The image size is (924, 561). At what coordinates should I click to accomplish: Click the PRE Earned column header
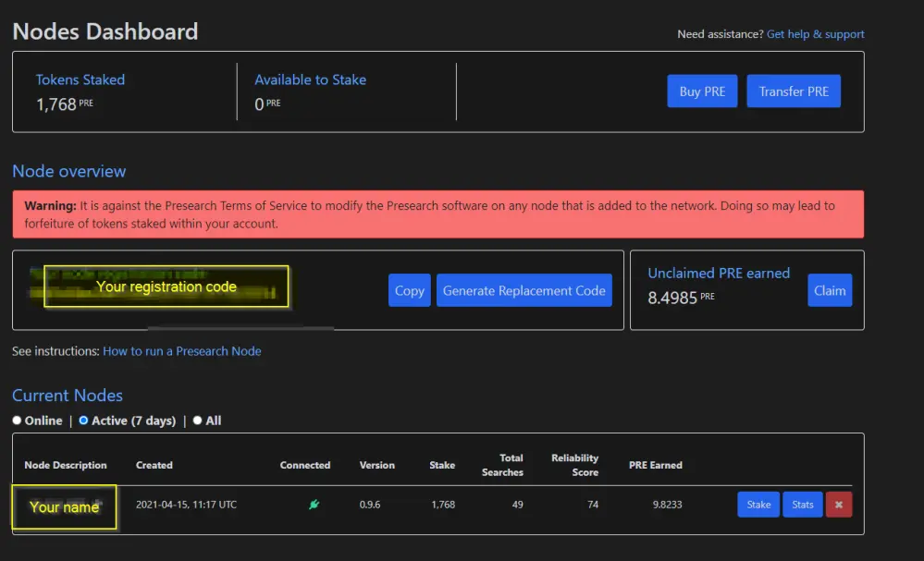[x=655, y=465]
